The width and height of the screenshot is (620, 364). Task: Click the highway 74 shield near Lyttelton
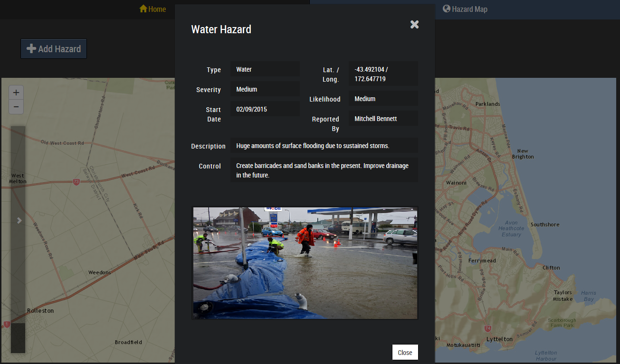pyautogui.click(x=487, y=328)
